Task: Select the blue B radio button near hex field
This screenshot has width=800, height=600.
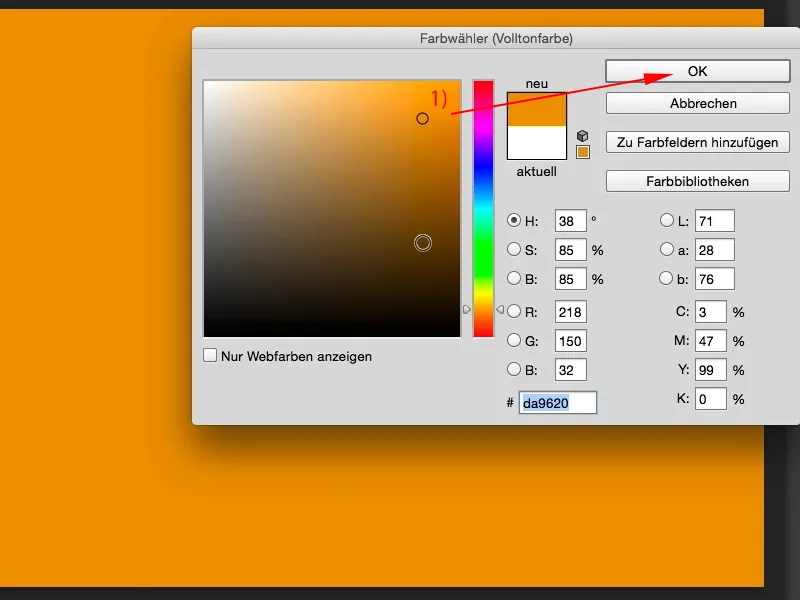Action: coord(514,369)
